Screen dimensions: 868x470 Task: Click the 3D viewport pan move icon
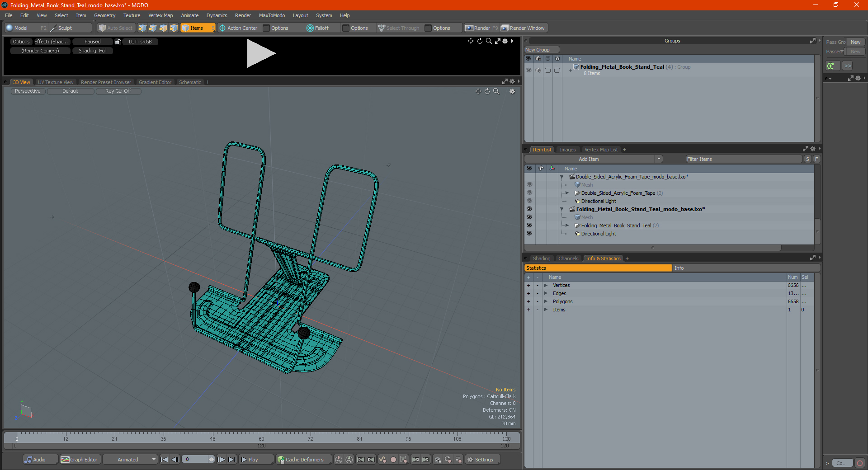point(478,91)
